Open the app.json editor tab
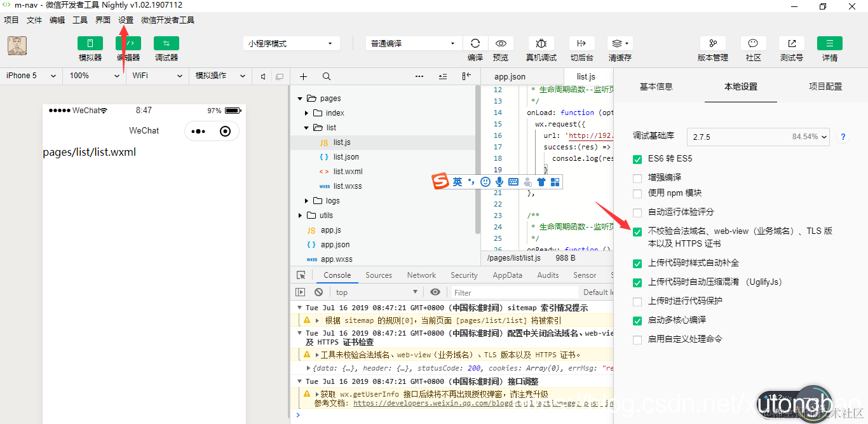Image resolution: width=868 pixels, height=424 pixels. click(x=510, y=76)
